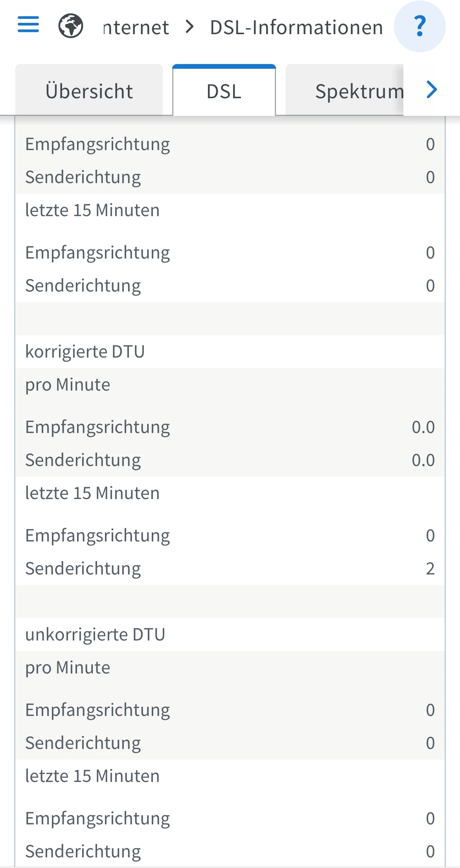Click the globe Internet icon
Screen dimensions: 460x868
[71, 26]
